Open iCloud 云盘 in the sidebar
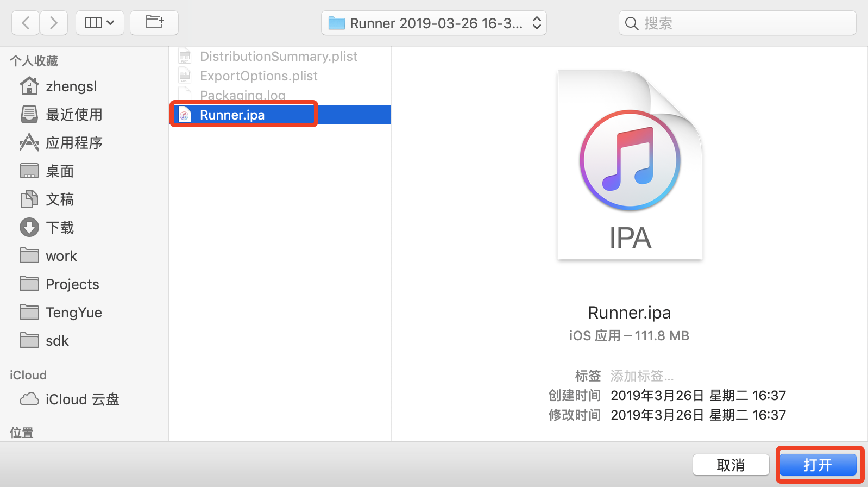Viewport: 868px width, 487px height. pos(83,399)
